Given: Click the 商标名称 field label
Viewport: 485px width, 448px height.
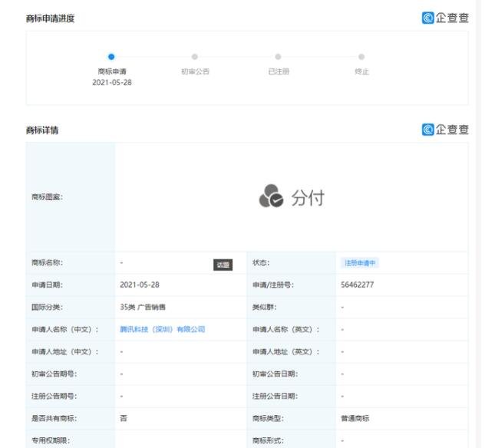Looking at the screenshot, I should coord(47,262).
